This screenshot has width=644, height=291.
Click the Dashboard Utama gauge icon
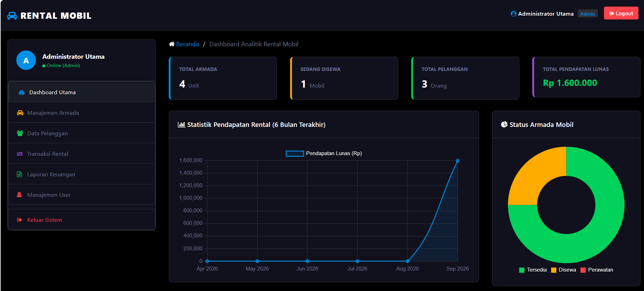pyautogui.click(x=22, y=92)
